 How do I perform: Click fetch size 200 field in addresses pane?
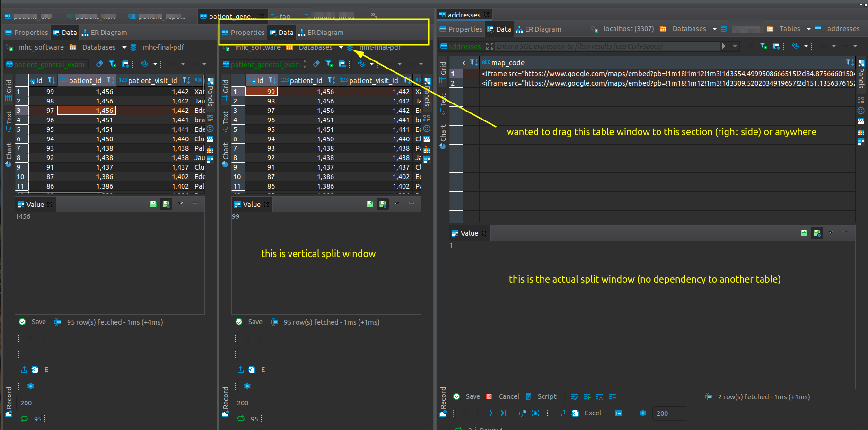[669, 413]
